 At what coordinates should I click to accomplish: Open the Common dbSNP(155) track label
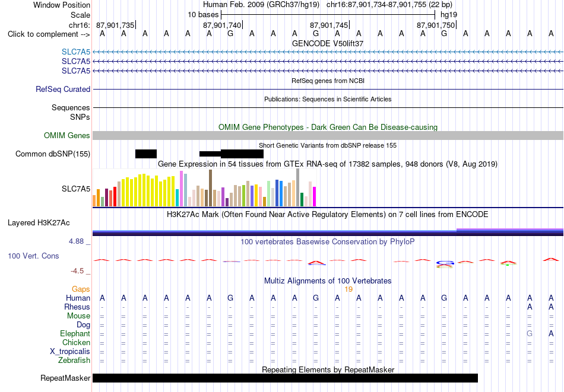point(53,154)
